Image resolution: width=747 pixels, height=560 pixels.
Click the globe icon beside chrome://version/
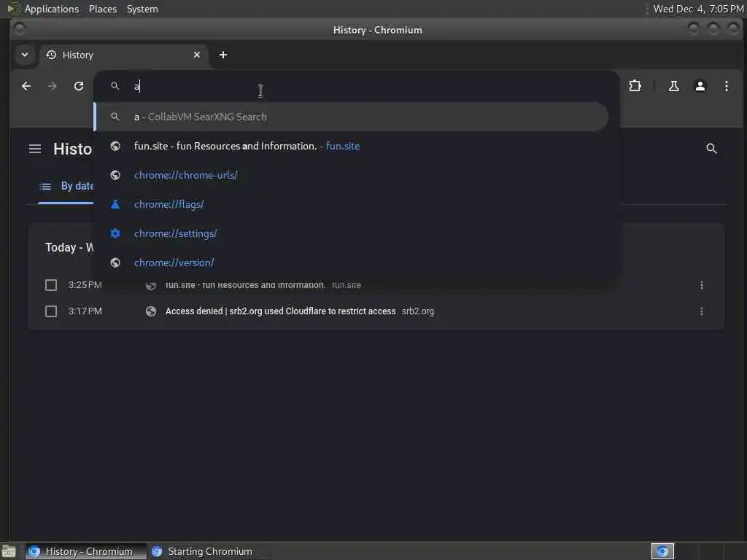[115, 262]
